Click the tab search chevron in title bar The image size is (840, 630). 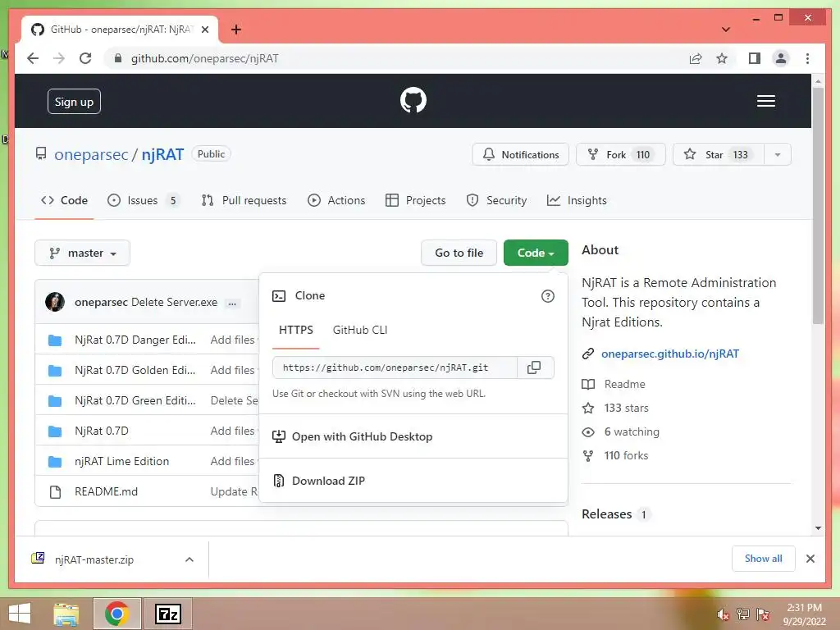point(725,30)
